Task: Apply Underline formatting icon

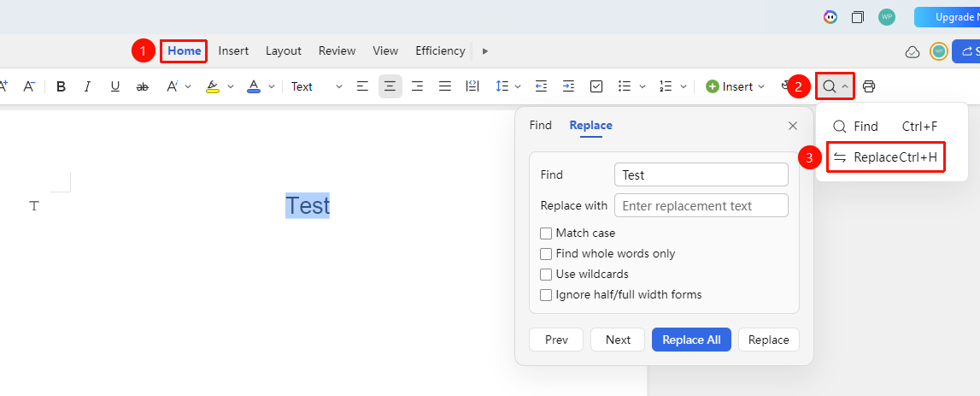Action: [x=115, y=86]
